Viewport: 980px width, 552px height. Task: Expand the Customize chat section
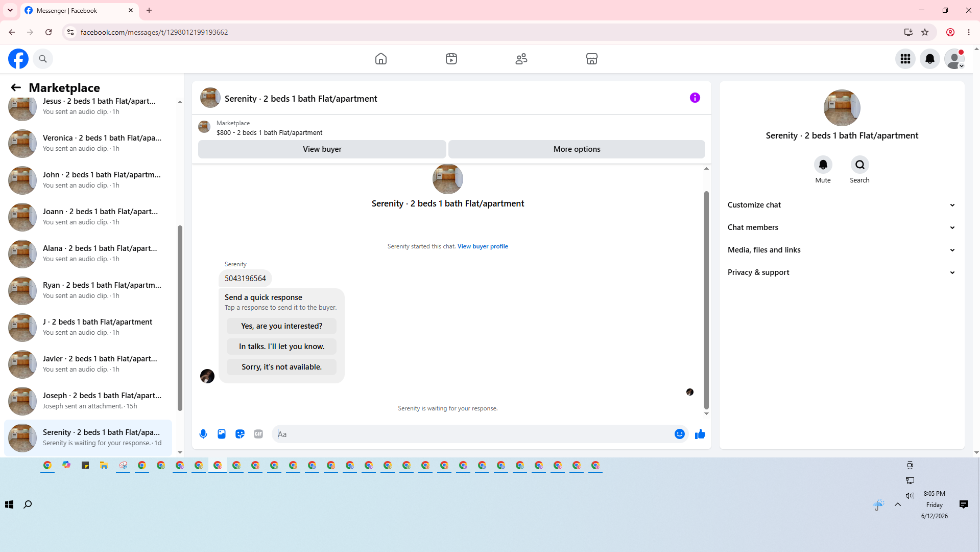coord(842,205)
